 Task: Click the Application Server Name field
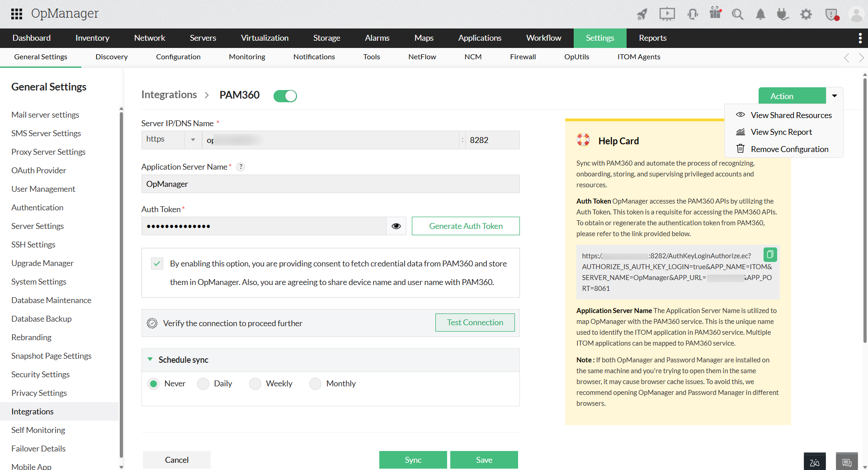click(x=330, y=184)
